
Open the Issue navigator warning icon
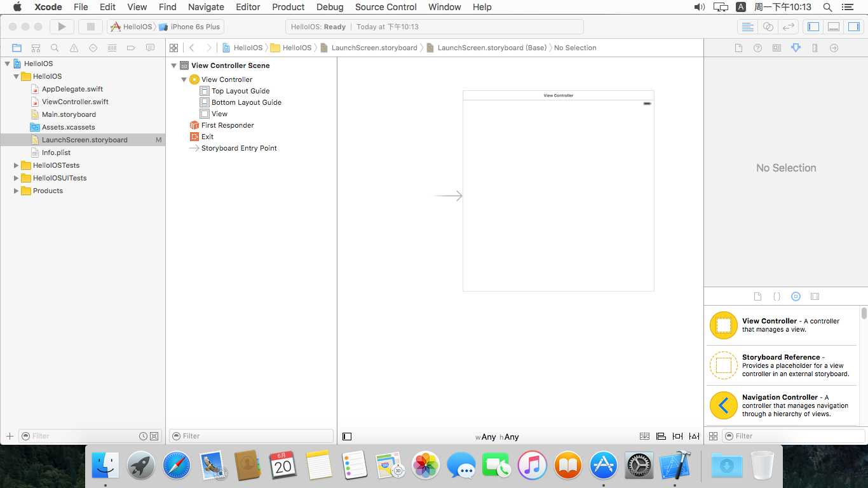click(74, 48)
